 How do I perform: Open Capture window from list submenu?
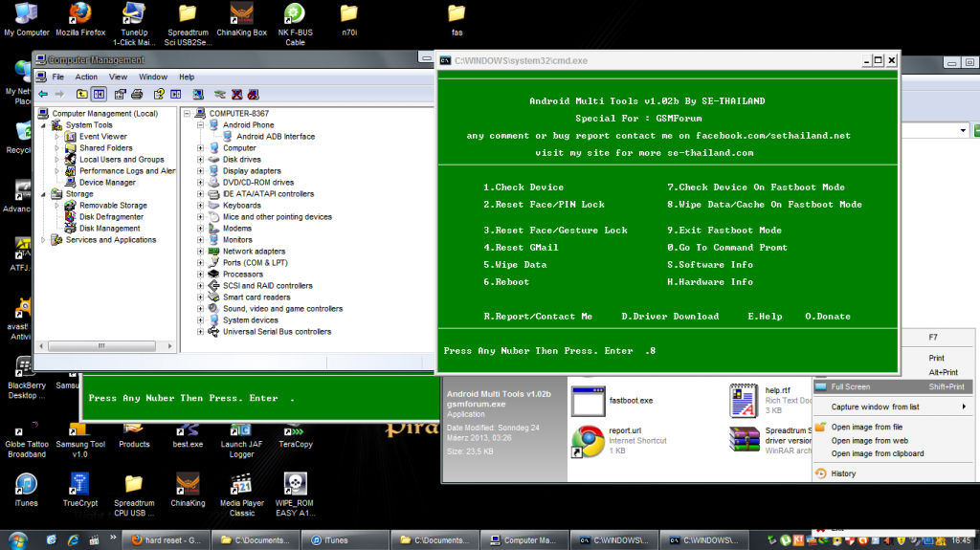(893, 407)
